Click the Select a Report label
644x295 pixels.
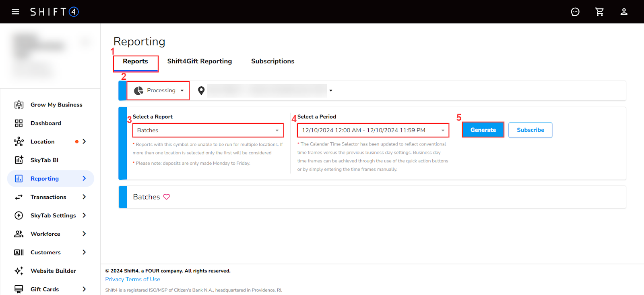pyautogui.click(x=153, y=117)
